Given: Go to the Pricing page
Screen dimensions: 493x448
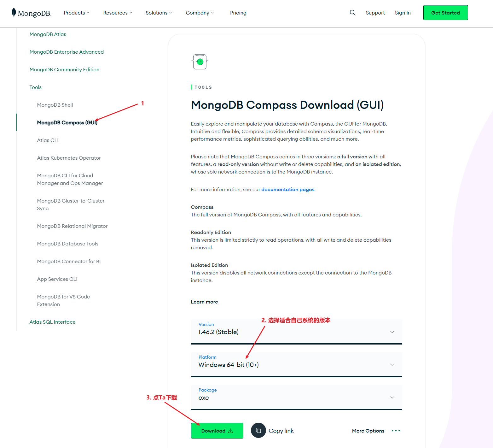Looking at the screenshot, I should [x=238, y=13].
